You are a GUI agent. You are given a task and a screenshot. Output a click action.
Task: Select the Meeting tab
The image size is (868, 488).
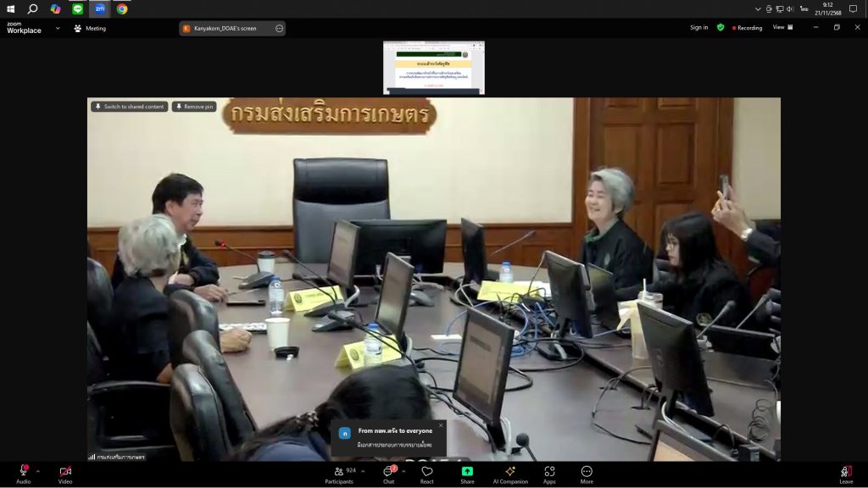click(90, 28)
